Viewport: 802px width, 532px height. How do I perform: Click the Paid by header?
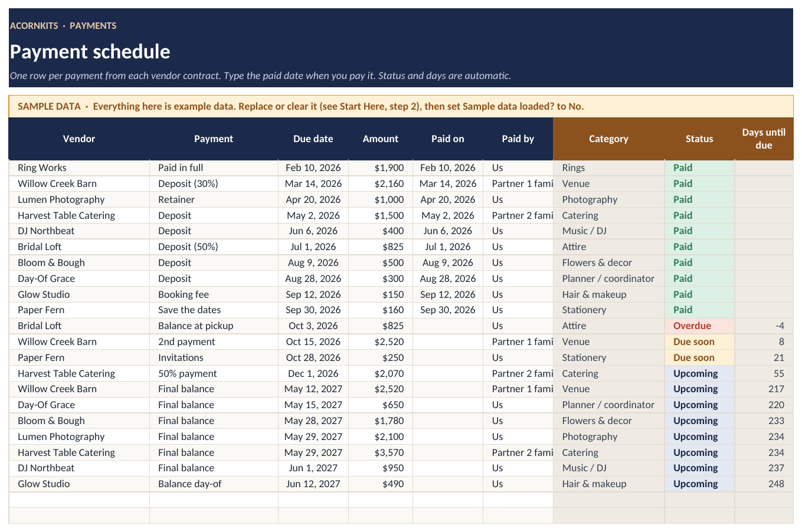[x=518, y=139]
